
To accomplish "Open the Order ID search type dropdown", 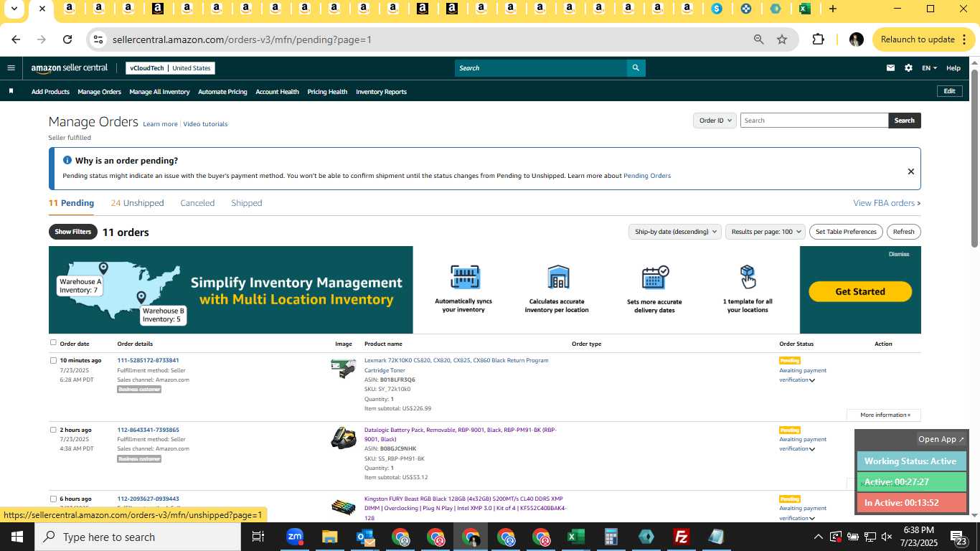I will (715, 121).
